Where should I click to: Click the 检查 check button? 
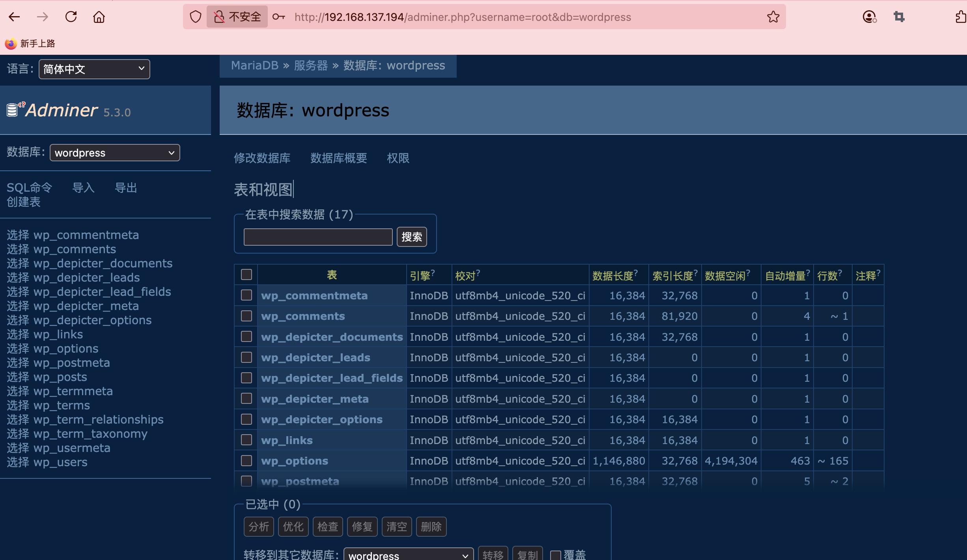tap(328, 527)
